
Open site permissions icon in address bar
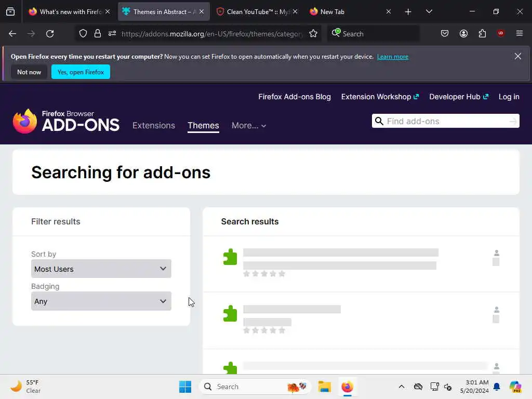(112, 34)
